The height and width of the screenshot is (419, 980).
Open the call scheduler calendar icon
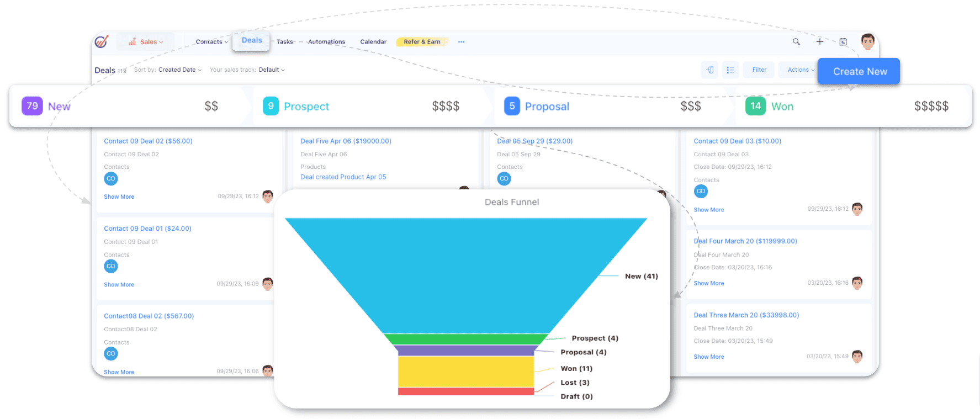coord(843,42)
